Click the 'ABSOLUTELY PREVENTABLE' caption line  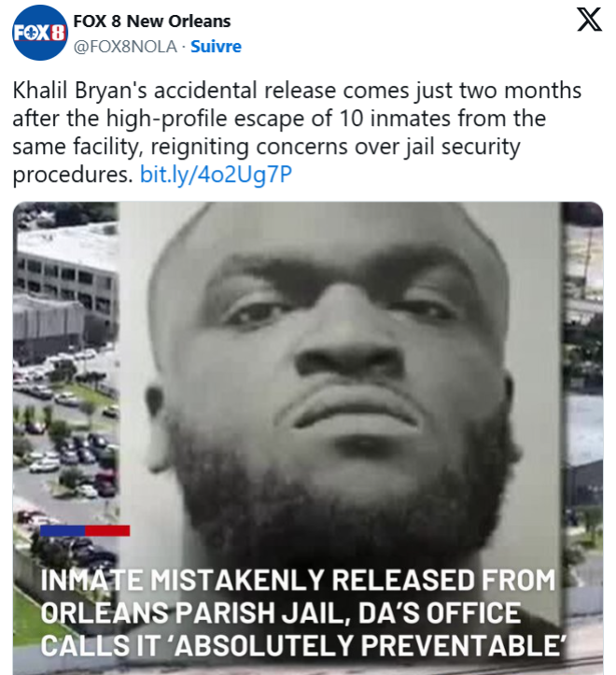click(x=303, y=645)
